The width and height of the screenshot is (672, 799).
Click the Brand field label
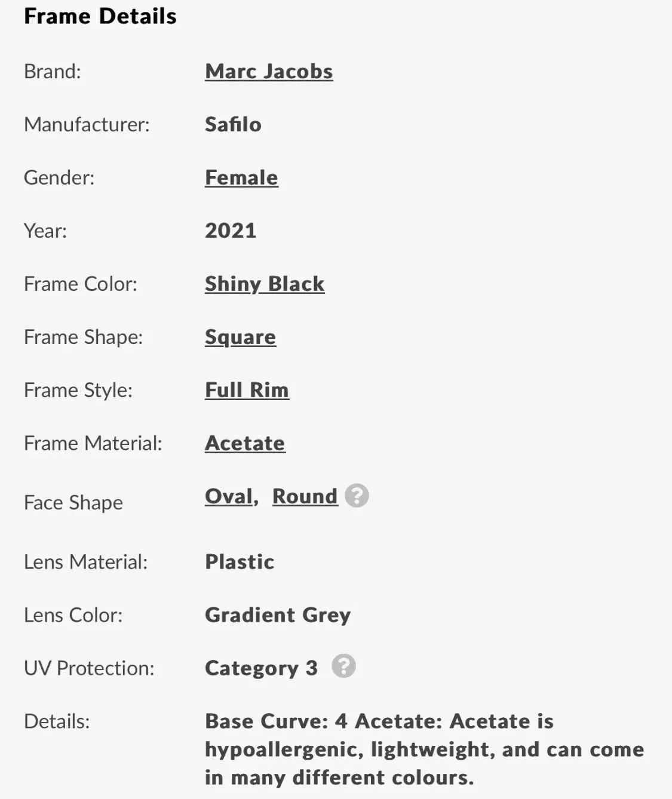point(53,72)
